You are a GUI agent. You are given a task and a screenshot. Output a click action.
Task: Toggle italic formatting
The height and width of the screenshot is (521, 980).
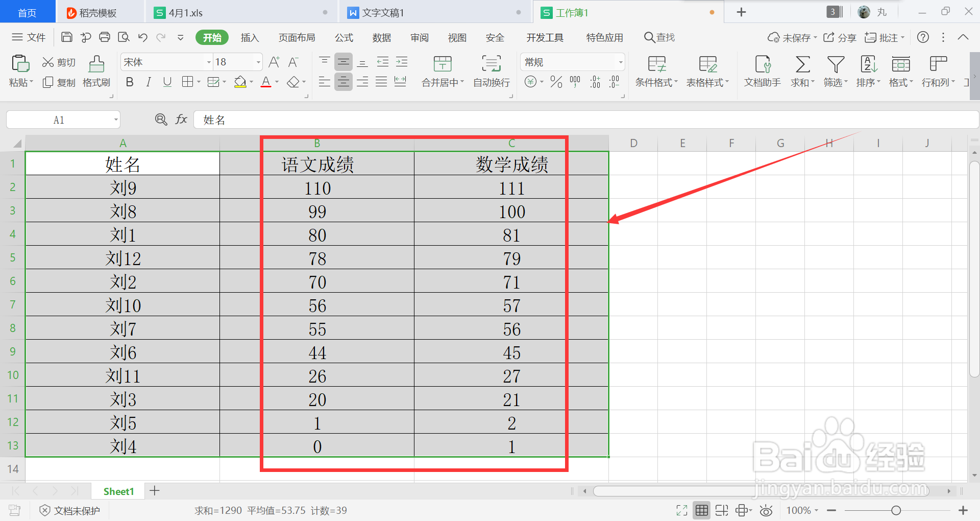[148, 82]
